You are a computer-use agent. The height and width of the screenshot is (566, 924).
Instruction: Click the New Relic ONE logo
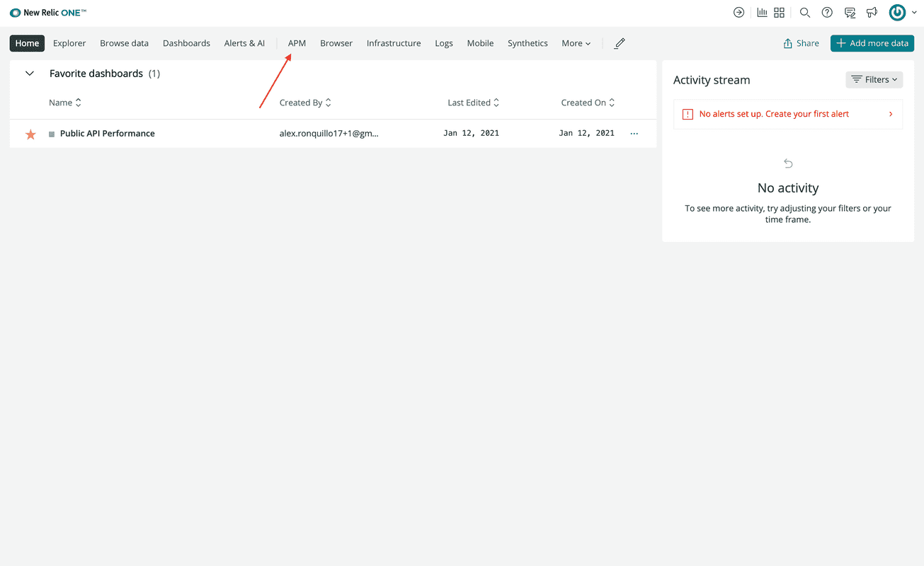pyautogui.click(x=48, y=13)
